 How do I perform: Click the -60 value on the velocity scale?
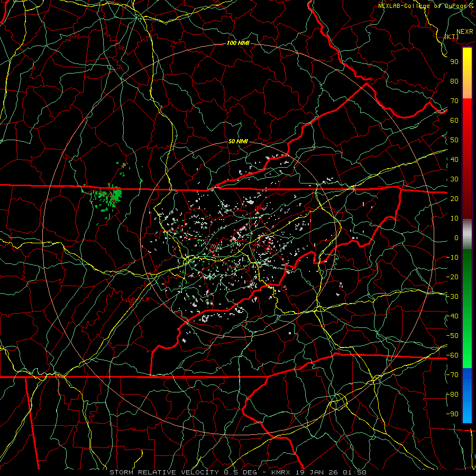tap(452, 355)
